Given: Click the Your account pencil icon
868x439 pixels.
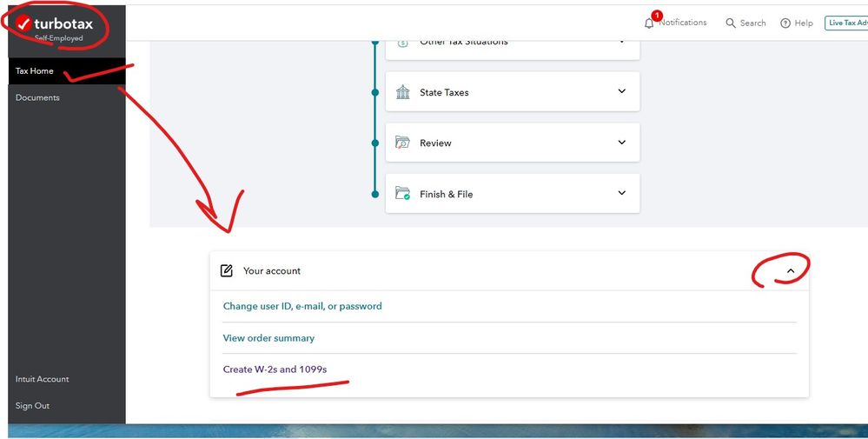Looking at the screenshot, I should coord(227,270).
